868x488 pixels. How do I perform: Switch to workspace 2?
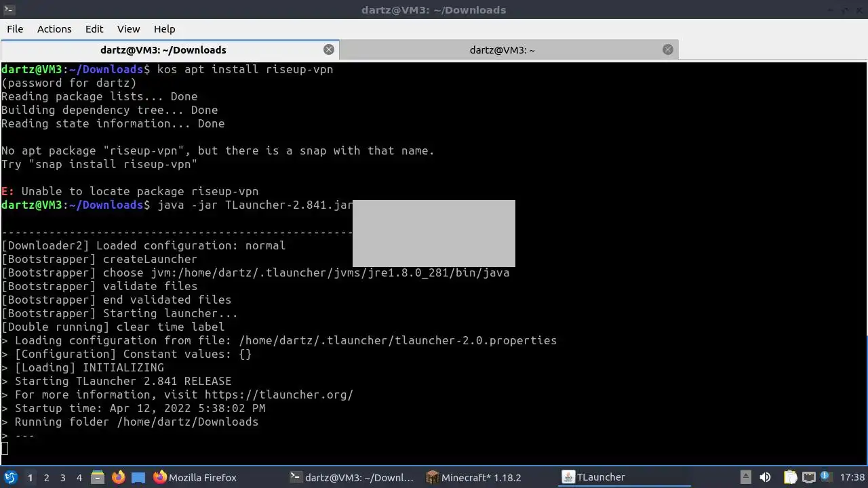(x=46, y=477)
